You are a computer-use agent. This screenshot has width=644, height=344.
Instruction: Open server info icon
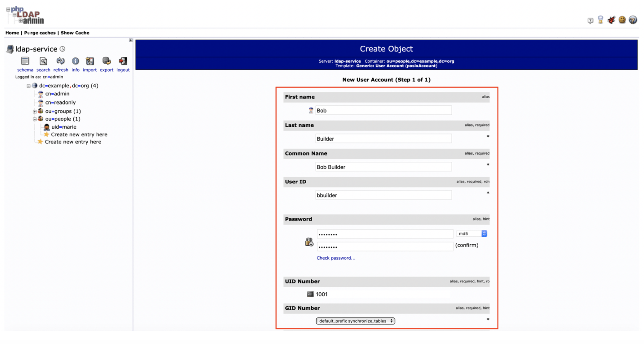point(75,61)
